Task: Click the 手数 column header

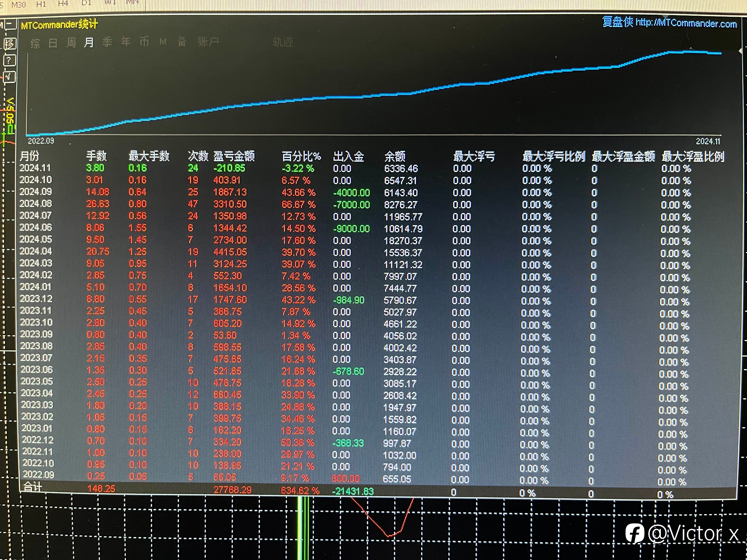Action: pyautogui.click(x=97, y=156)
